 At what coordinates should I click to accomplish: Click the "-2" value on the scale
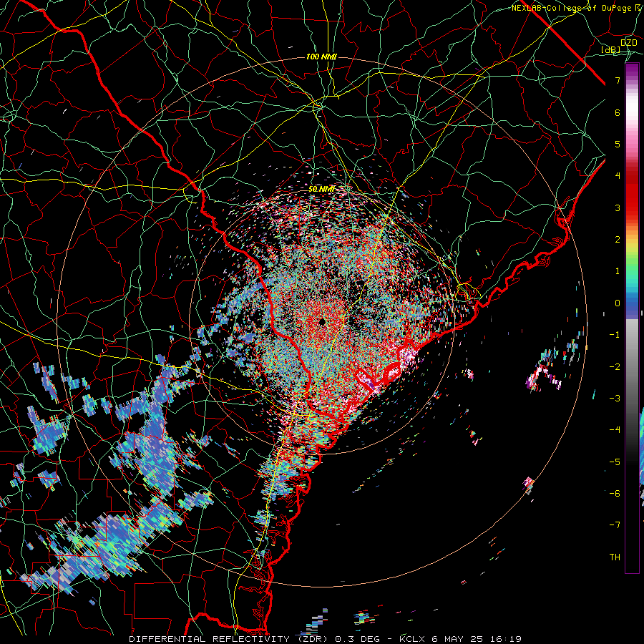[x=615, y=366]
